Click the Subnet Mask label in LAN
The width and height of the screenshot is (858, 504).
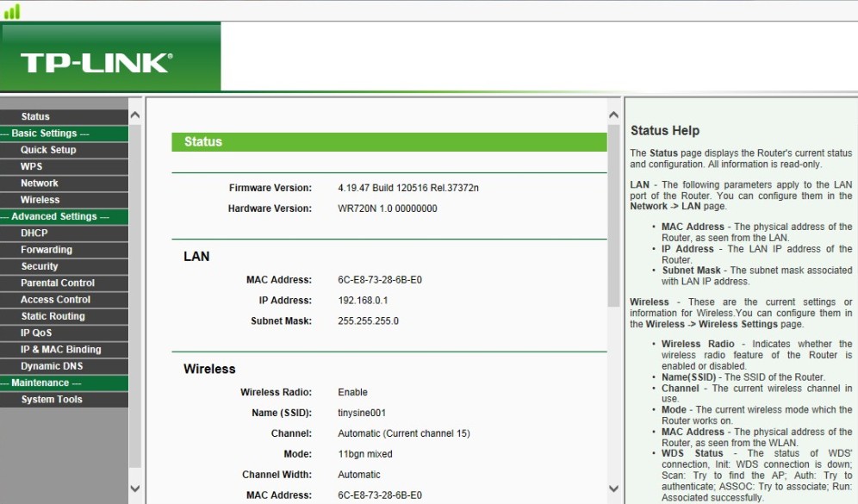(281, 321)
